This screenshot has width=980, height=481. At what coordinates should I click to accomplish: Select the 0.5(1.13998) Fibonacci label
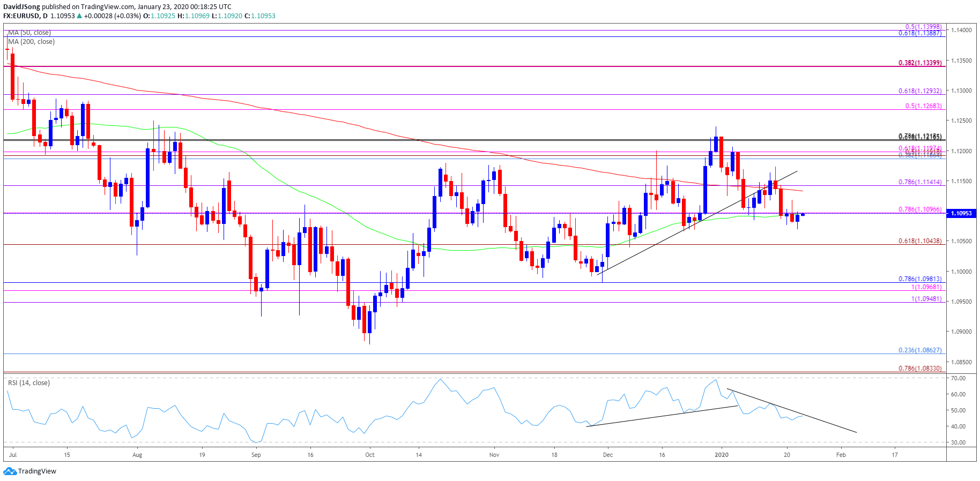[x=923, y=27]
